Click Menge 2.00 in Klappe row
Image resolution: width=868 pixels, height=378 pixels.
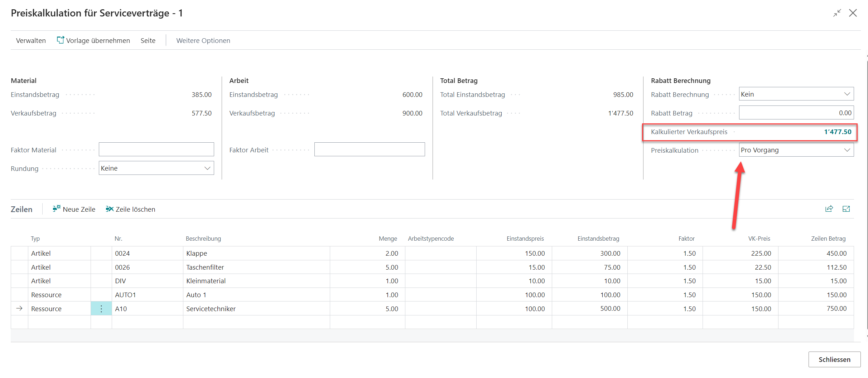[367, 253]
